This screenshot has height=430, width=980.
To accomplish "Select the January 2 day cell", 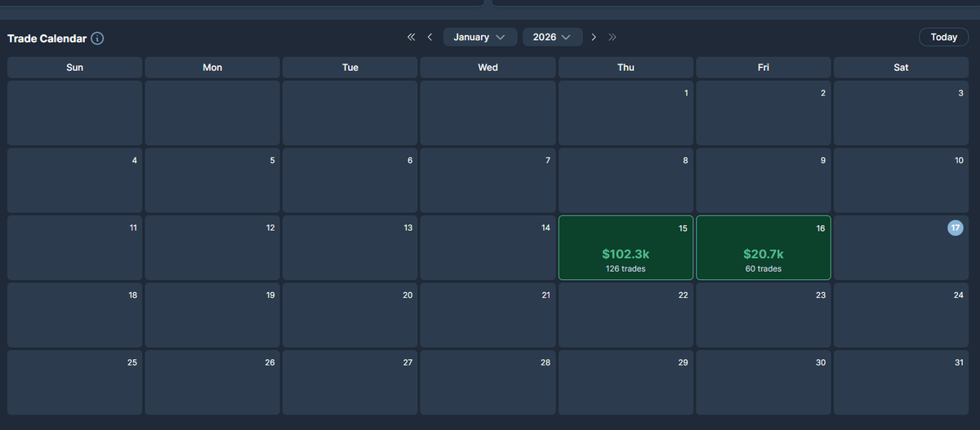I will 764,113.
